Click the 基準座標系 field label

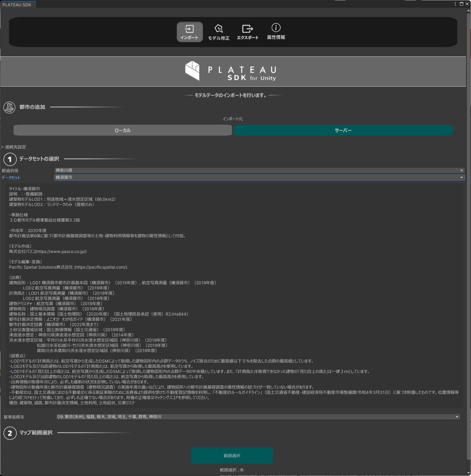(x=14, y=417)
